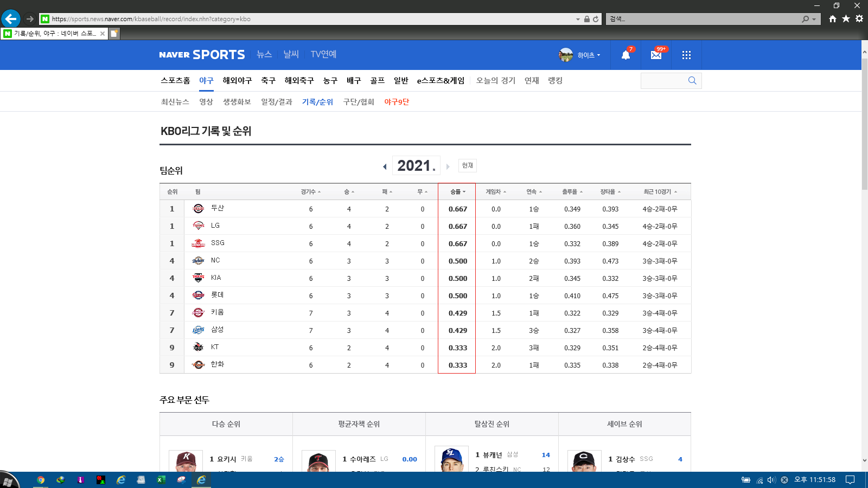Click the KIA Tigers team logo
The height and width of the screenshot is (488, 868).
click(199, 278)
